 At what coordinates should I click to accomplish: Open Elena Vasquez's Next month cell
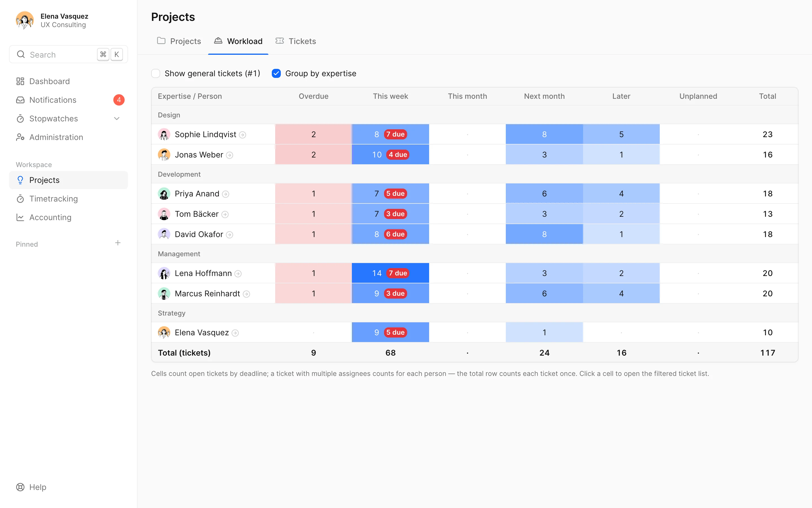point(544,332)
